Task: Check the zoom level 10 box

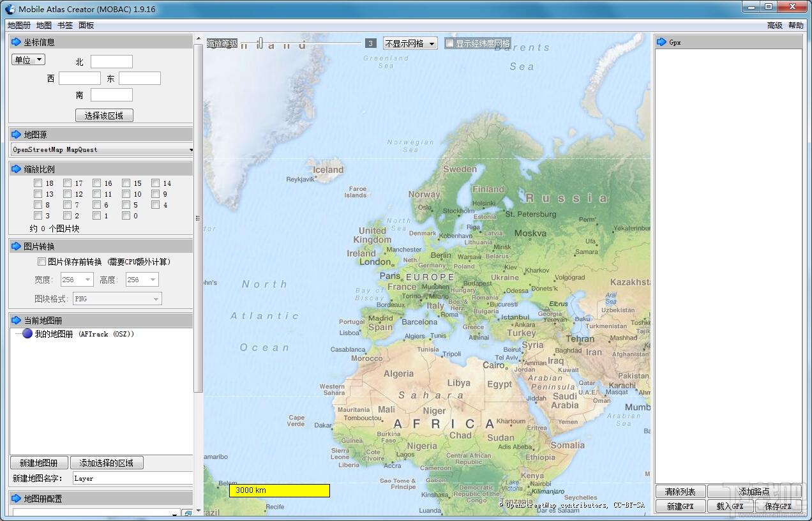Action: point(126,194)
